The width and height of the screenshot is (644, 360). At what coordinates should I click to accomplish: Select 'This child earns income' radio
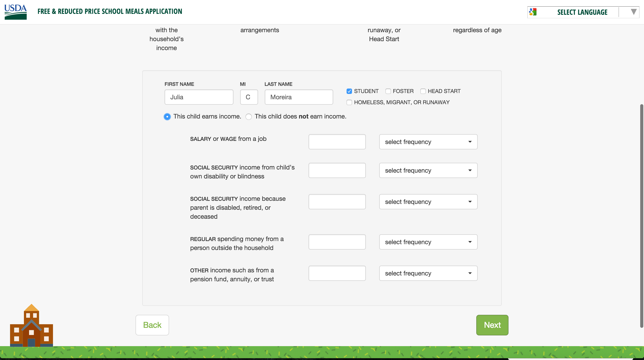[167, 117]
